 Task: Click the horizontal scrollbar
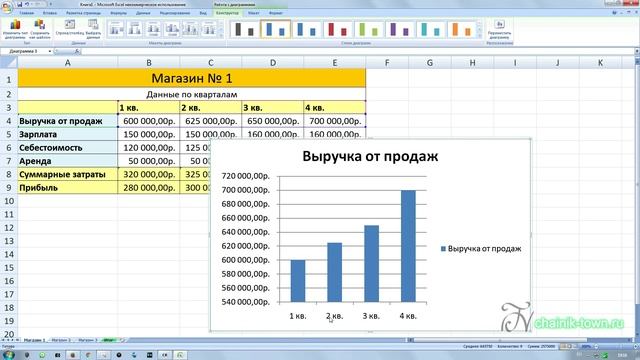click(x=500, y=340)
